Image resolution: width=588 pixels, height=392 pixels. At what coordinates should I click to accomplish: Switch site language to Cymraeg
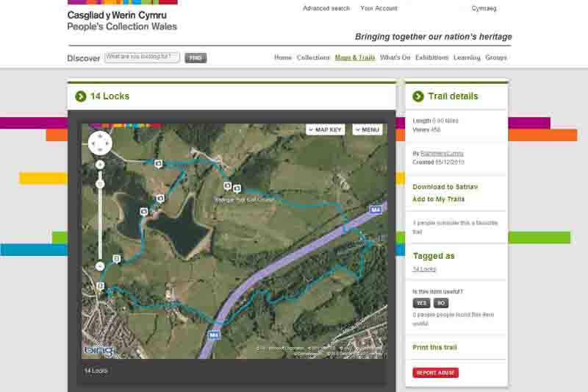point(484,9)
